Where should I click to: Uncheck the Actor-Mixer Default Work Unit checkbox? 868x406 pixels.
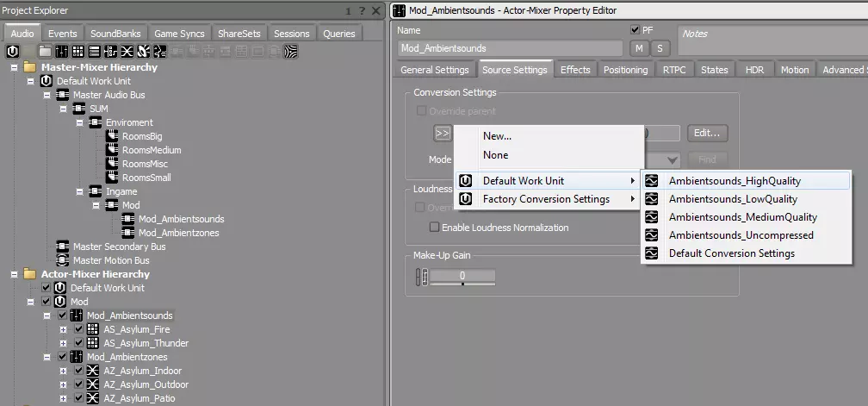click(x=46, y=288)
